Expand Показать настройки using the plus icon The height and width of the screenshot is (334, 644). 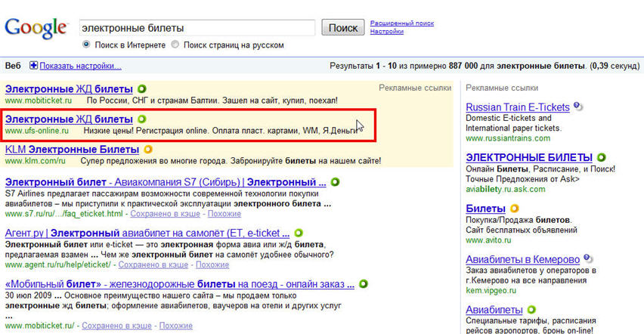[x=33, y=66]
